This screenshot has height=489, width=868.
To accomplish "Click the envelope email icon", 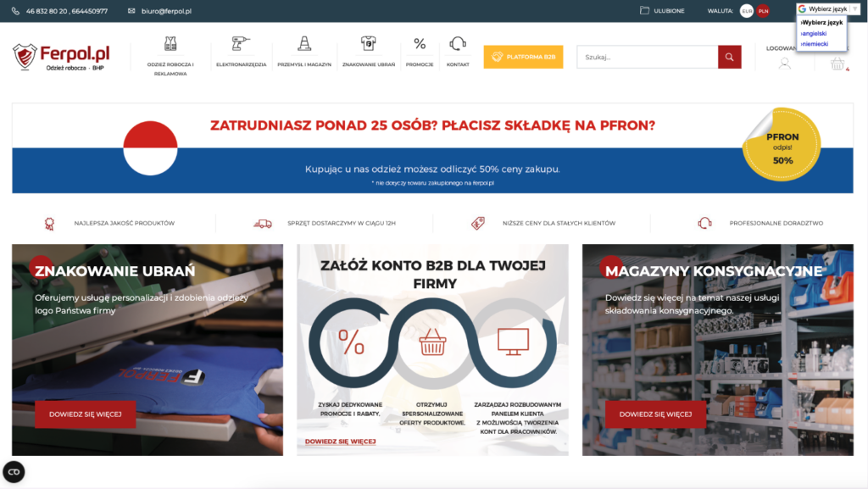I will click(131, 11).
